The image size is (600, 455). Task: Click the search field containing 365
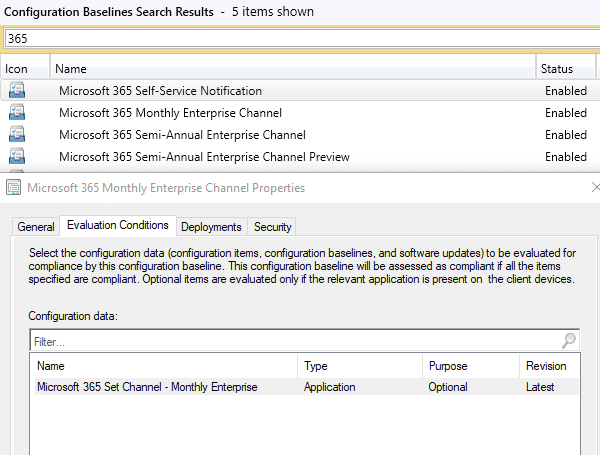(x=300, y=38)
